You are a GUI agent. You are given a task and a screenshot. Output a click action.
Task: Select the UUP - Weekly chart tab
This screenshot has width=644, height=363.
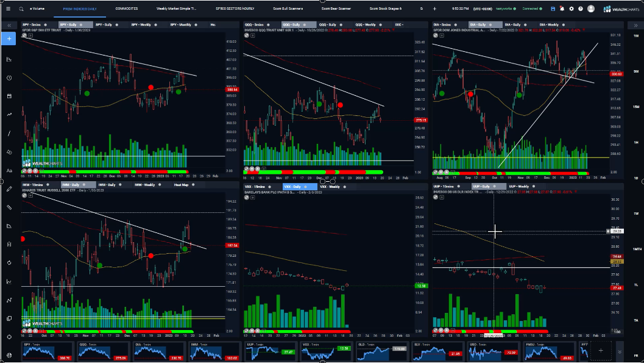click(x=518, y=186)
